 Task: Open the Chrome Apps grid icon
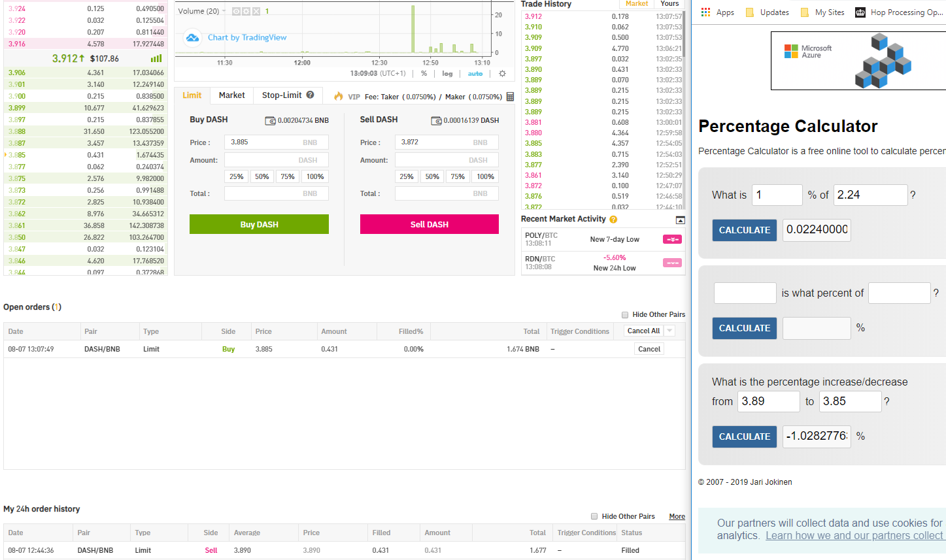(705, 12)
